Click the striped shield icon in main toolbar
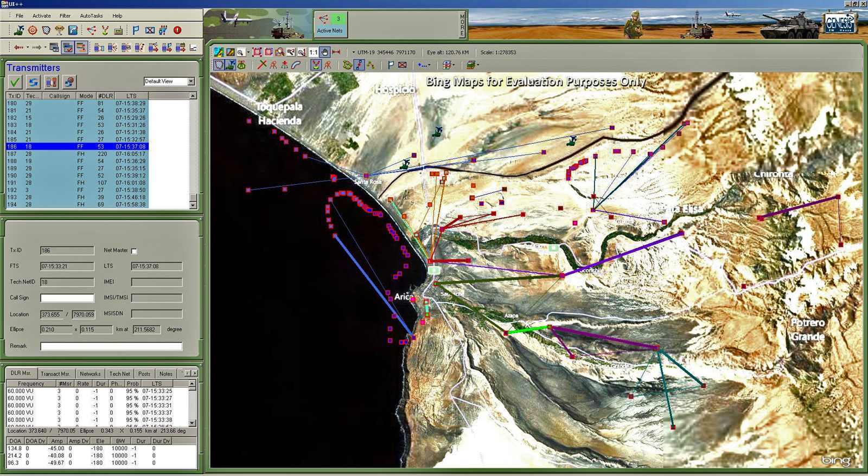Viewport: 868px width, 476px height. coord(46,30)
